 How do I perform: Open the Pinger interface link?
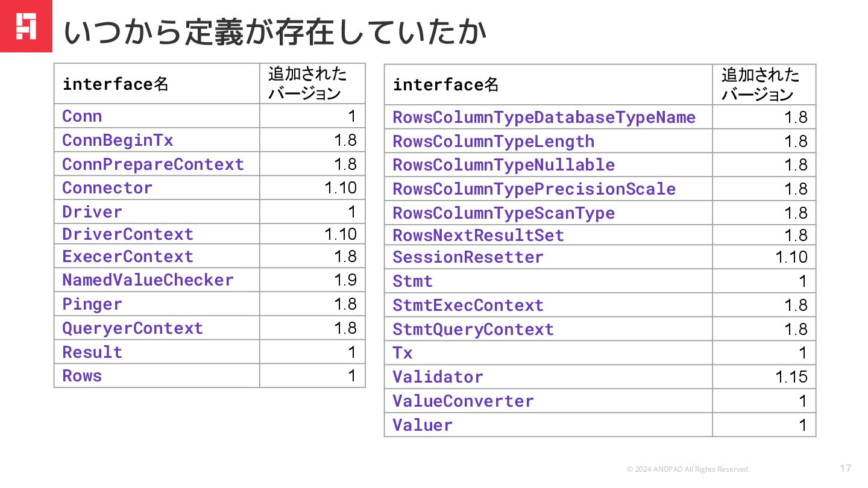[92, 304]
